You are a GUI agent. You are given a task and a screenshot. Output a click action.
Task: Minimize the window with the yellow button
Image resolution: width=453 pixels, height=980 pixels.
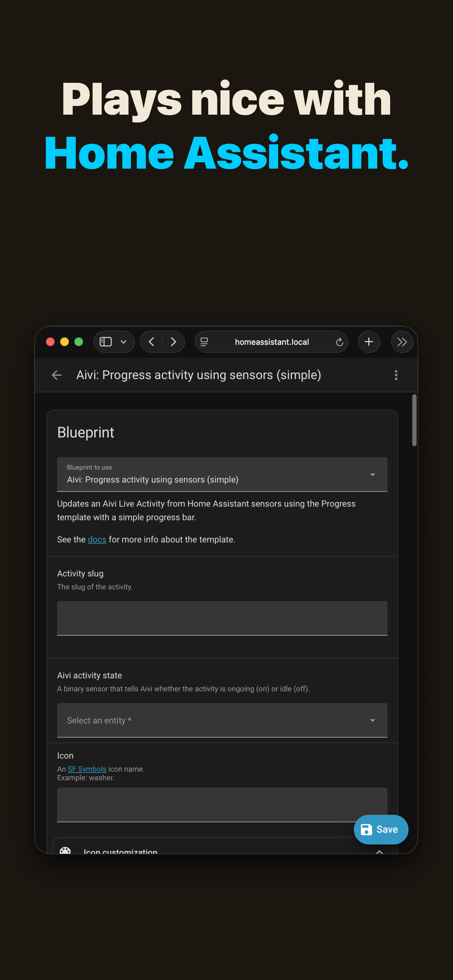65,342
